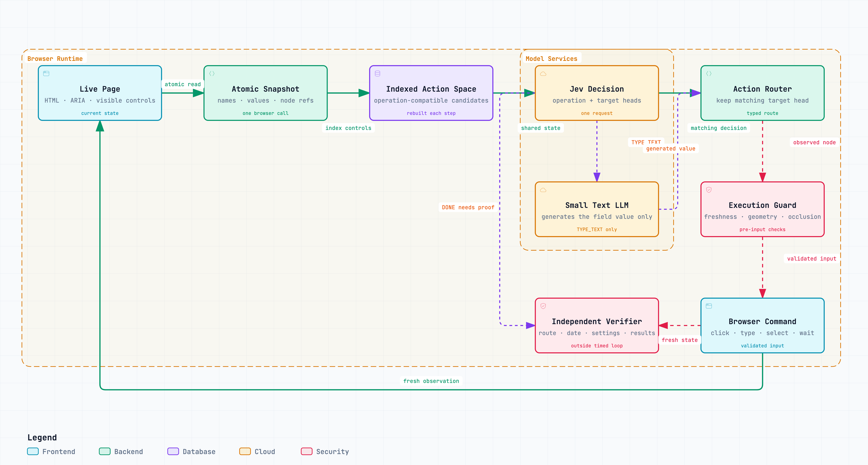Click the 'index controls' edge label
The width and height of the screenshot is (868, 465).
click(x=348, y=128)
